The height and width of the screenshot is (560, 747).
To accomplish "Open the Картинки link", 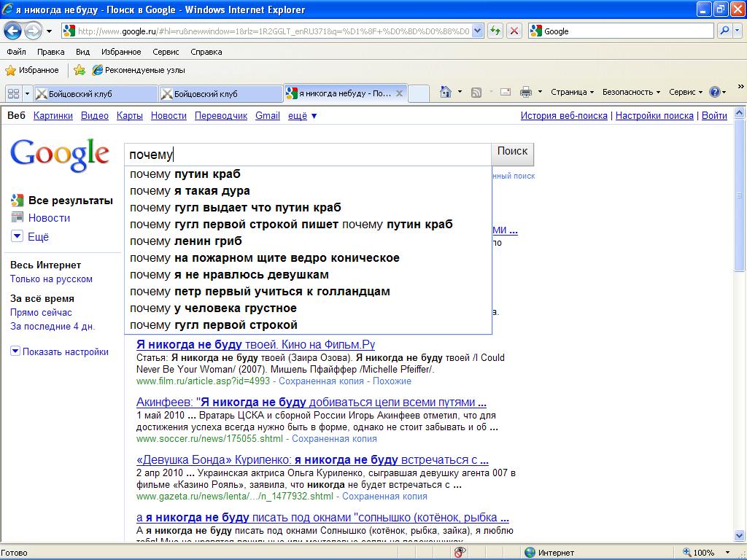I will pyautogui.click(x=53, y=116).
